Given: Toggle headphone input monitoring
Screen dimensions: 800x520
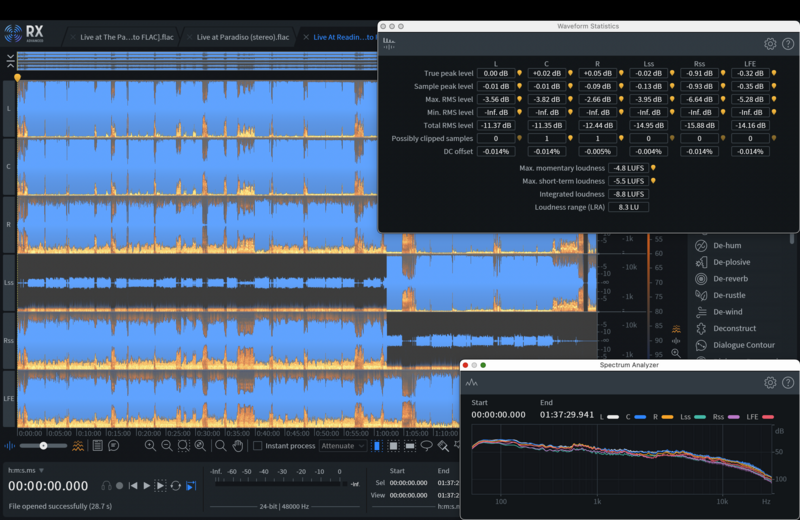Looking at the screenshot, I should (106, 486).
